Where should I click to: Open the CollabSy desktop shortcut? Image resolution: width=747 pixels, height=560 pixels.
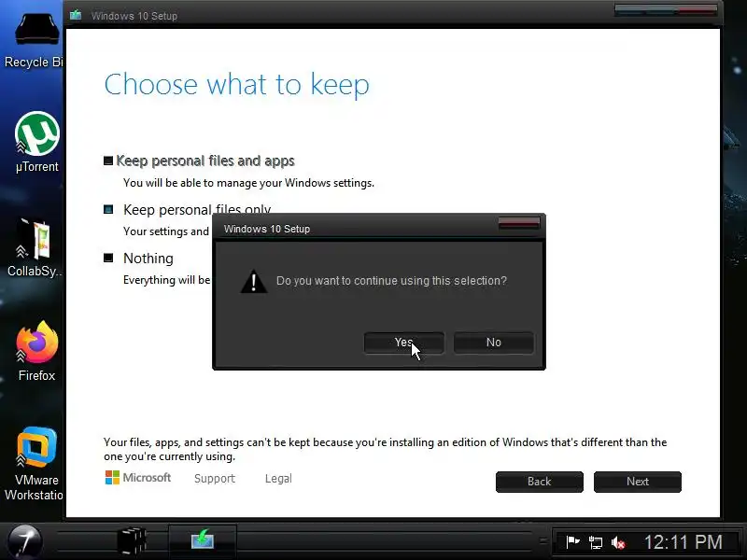(x=35, y=248)
